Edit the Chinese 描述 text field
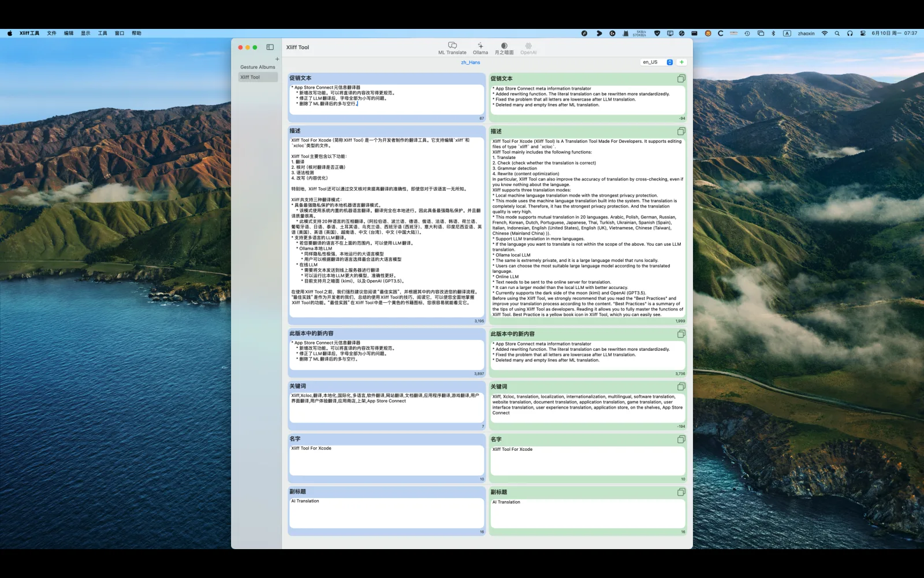The width and height of the screenshot is (924, 578). pos(386,227)
